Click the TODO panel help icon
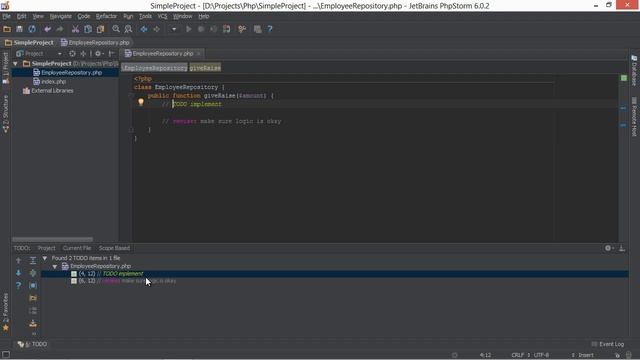640x360 pixels. pos(18,285)
